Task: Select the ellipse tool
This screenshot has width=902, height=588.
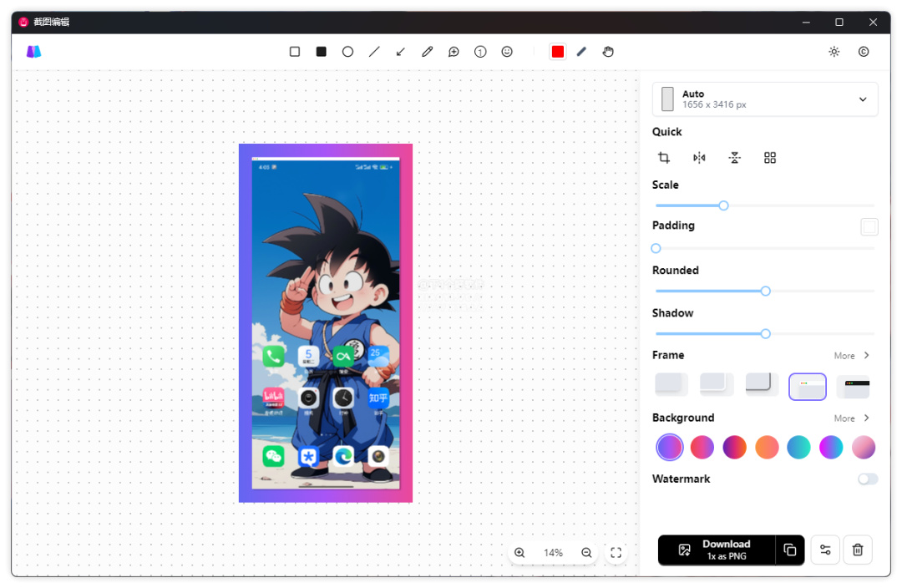Action: 347,52
